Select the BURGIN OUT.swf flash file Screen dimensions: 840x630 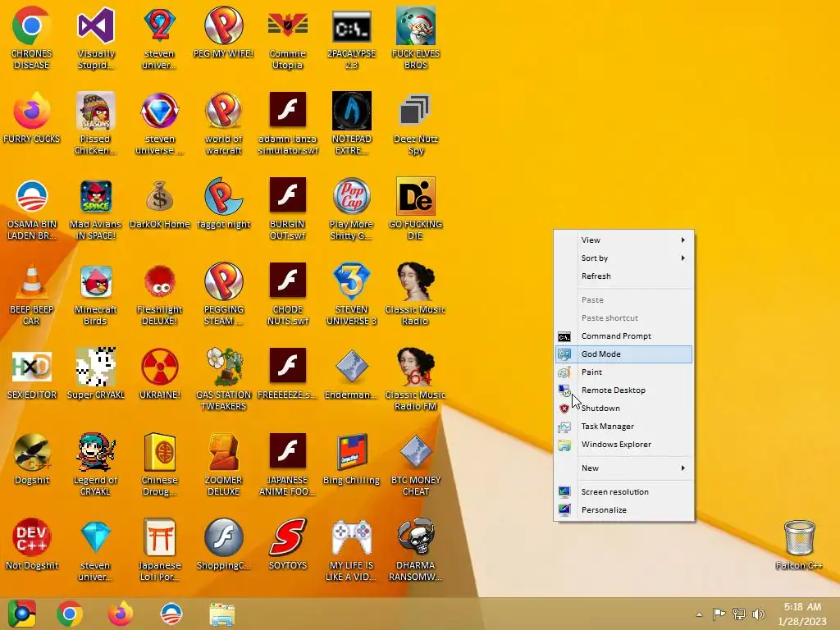tap(288, 209)
